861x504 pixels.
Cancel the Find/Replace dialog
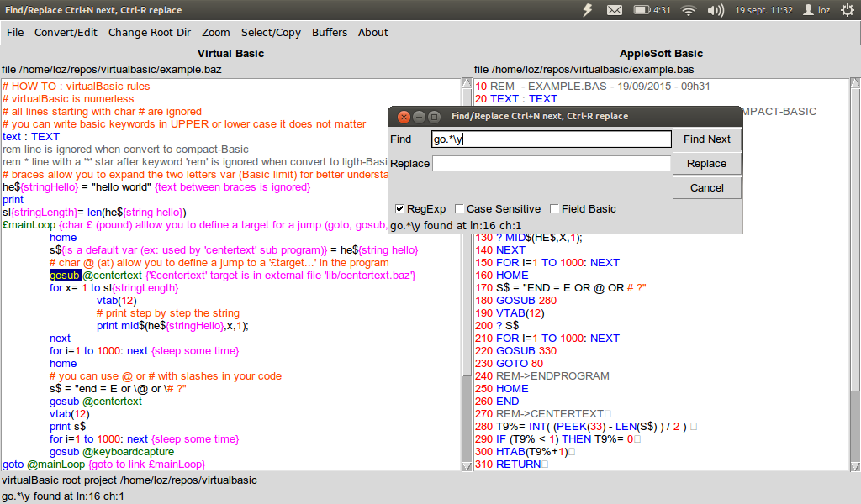pos(706,187)
